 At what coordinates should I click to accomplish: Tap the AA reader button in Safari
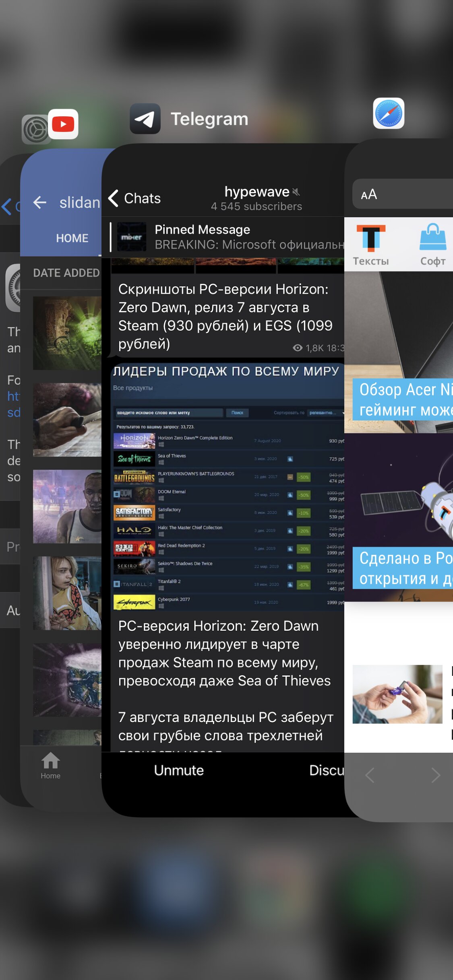[x=369, y=194]
